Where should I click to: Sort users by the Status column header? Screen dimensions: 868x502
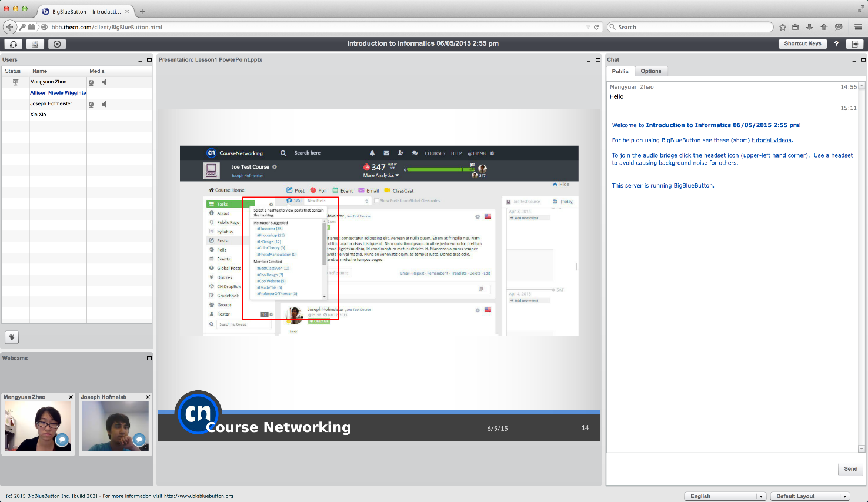tap(15, 71)
